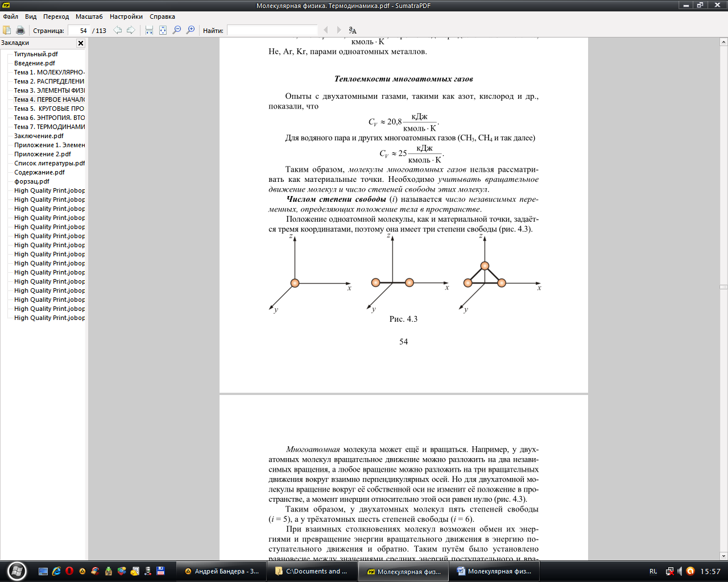Open bookmark Введение.pdf
This screenshot has height=582, width=728.
35,63
